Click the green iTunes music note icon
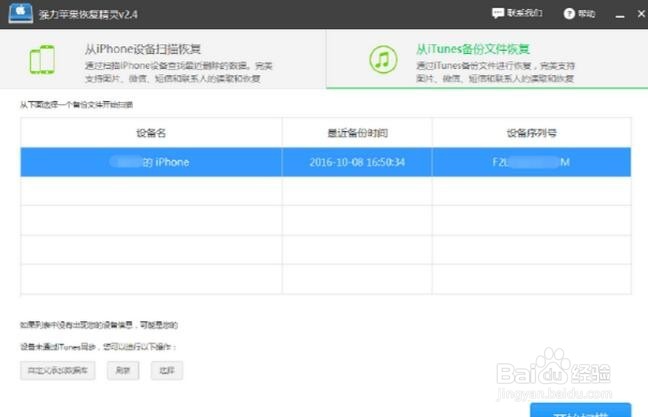The width and height of the screenshot is (648, 417). coord(383,60)
